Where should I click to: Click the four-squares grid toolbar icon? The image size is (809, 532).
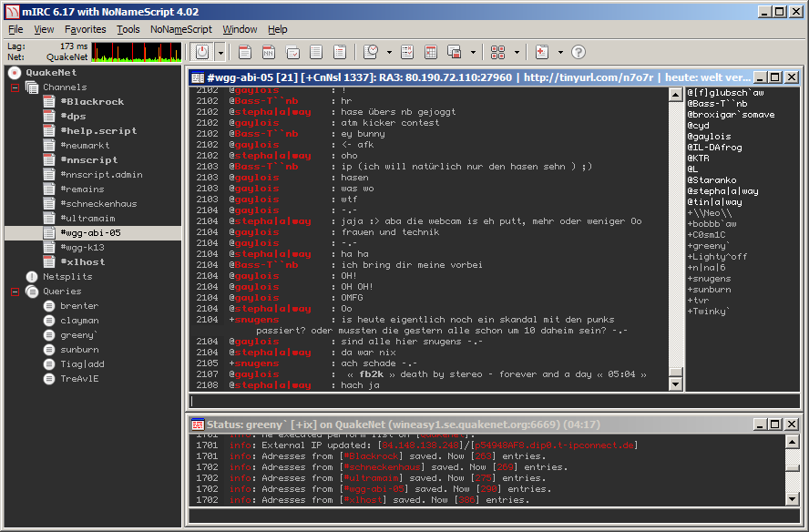click(x=497, y=52)
